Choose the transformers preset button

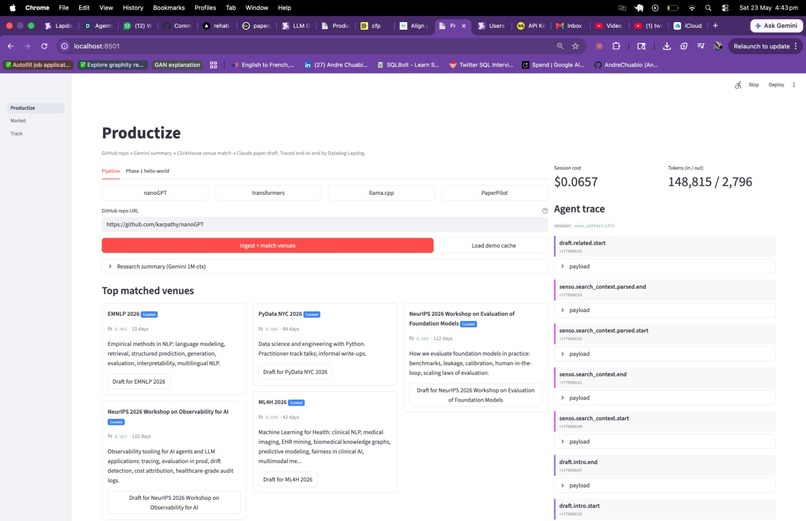pos(268,193)
